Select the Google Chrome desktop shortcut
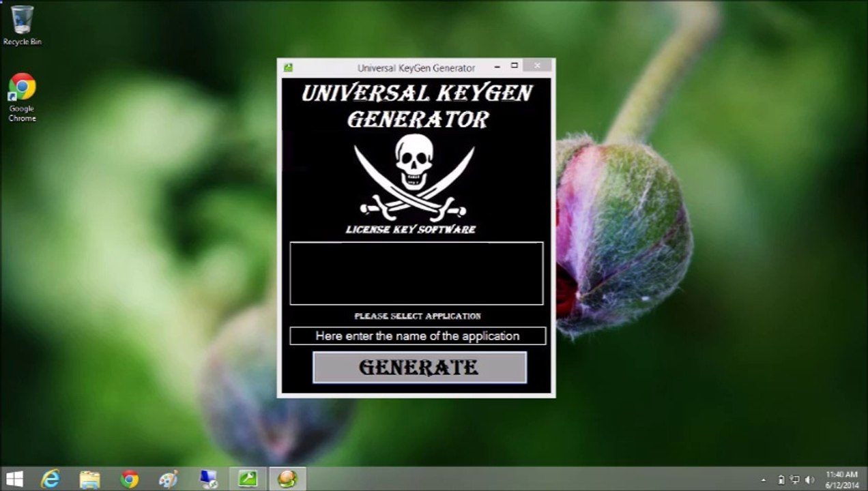The image size is (868, 491). pyautogui.click(x=22, y=98)
